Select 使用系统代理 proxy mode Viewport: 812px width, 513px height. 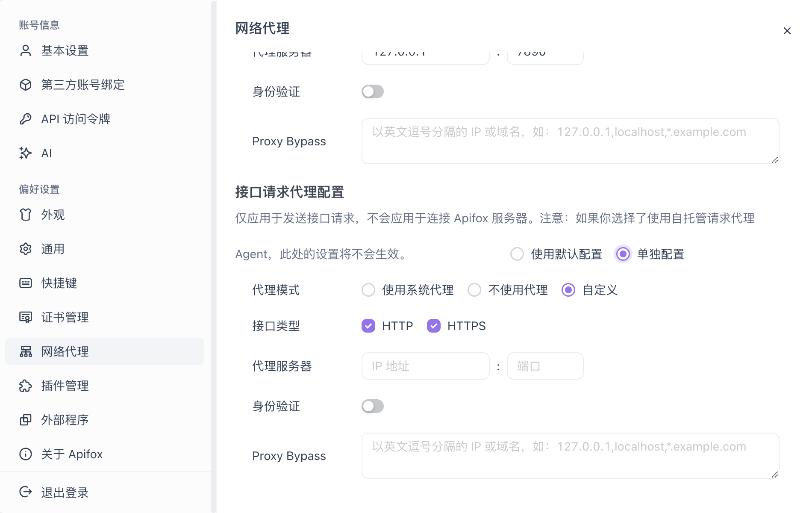(x=368, y=290)
